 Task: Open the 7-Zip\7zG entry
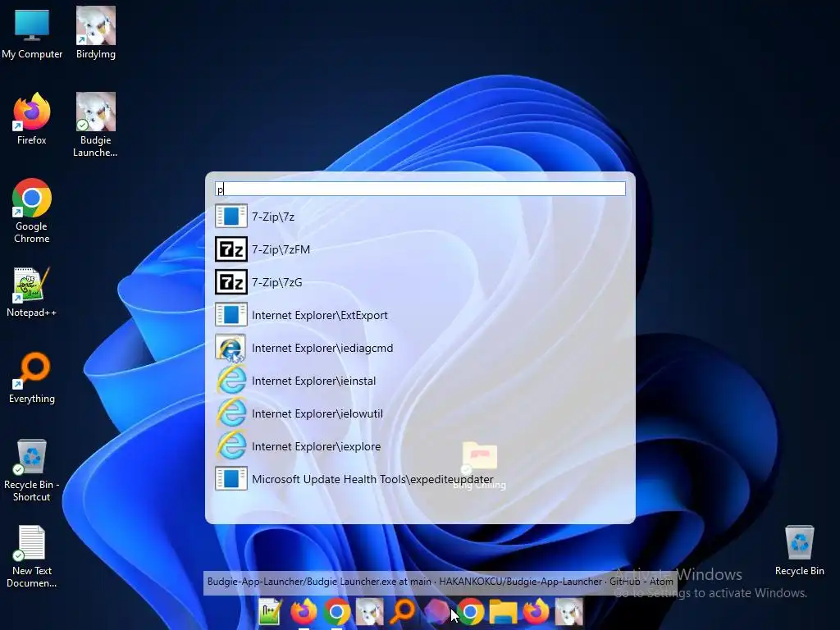tap(420, 282)
